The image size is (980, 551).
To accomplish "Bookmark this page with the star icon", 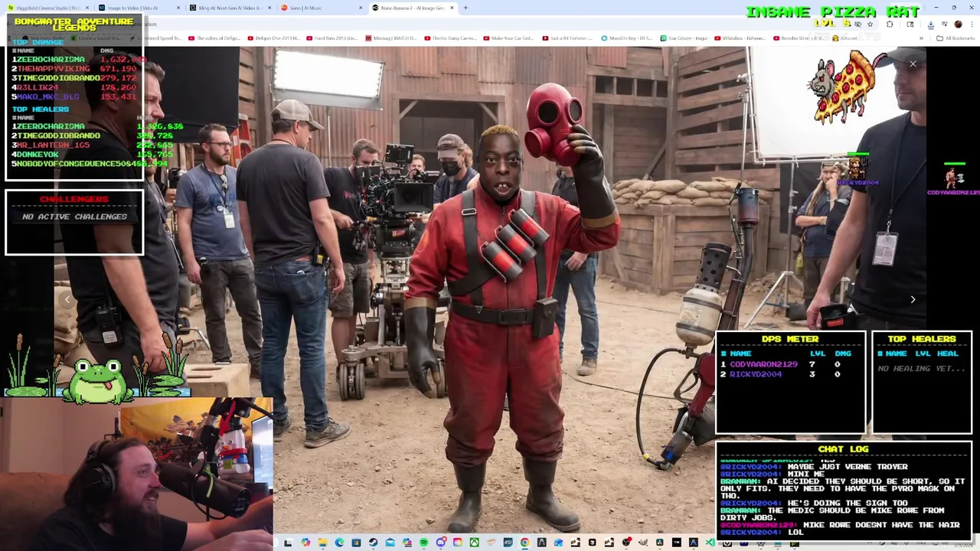I will click(x=870, y=24).
